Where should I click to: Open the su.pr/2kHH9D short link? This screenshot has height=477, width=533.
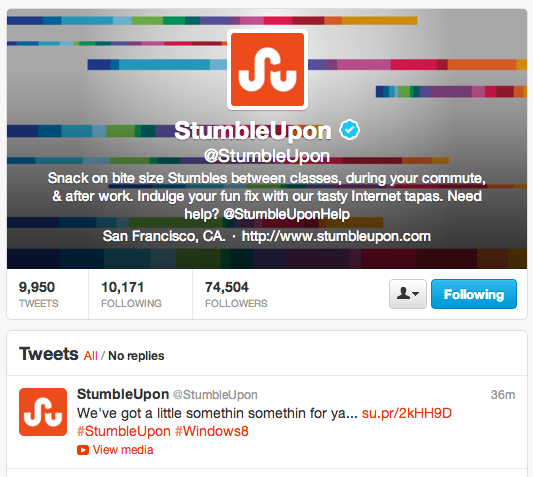[407, 413]
